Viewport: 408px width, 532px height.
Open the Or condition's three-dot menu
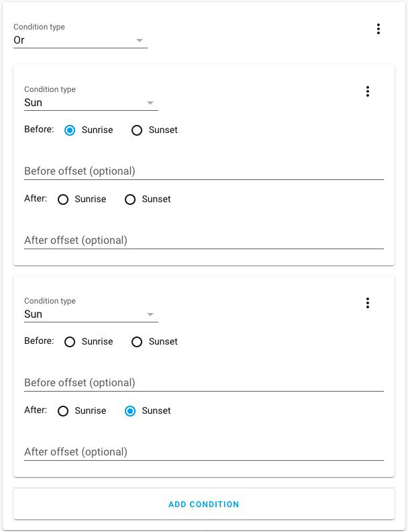tap(378, 29)
